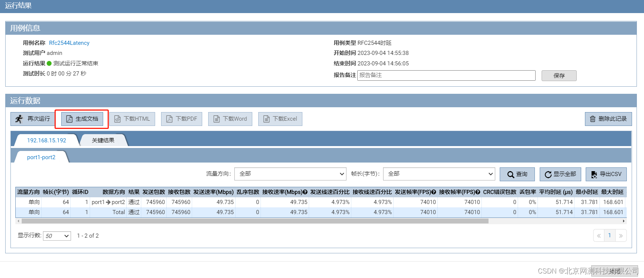Click the 下载HTML button
This screenshot has width=644, height=278.
132,119
